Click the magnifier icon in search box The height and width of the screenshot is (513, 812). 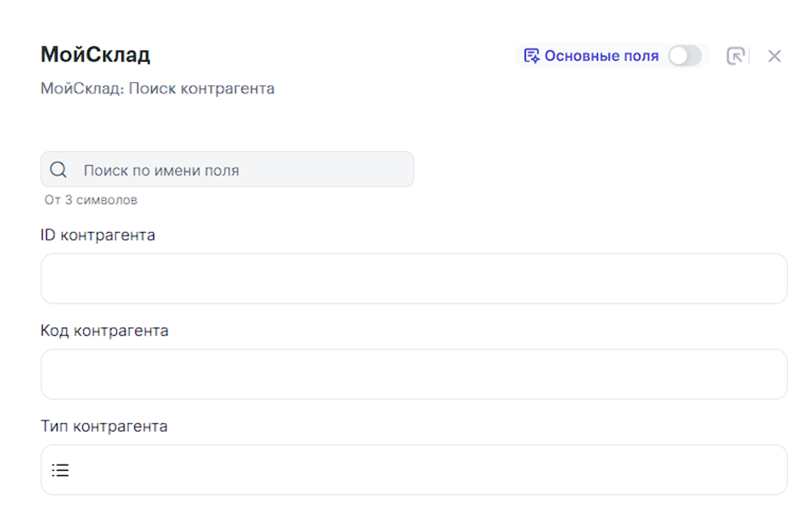coord(58,169)
